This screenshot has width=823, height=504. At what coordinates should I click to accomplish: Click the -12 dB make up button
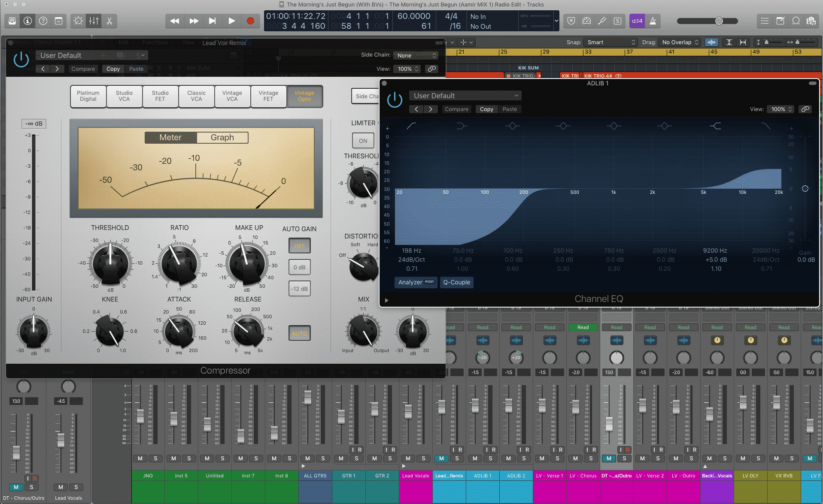point(299,288)
